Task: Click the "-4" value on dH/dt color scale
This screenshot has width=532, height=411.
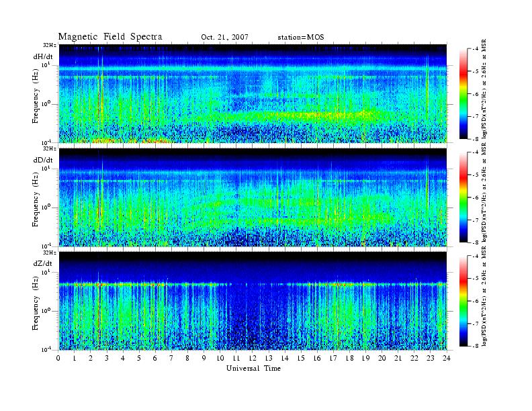Action: point(476,49)
